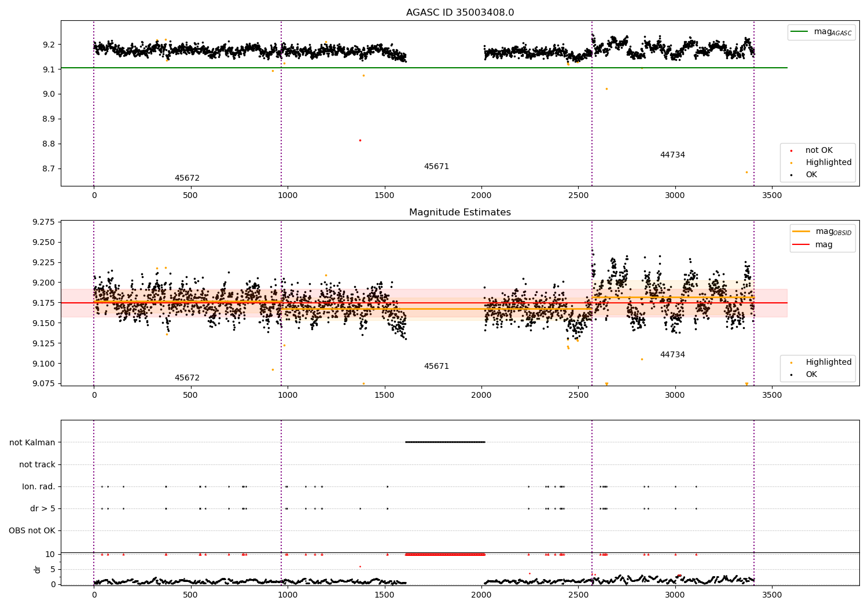
Task: Click the "dr > 5" axis label
Action: tap(43, 508)
